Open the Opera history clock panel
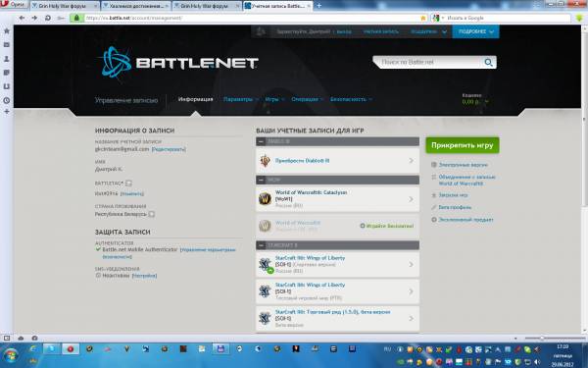 [7, 101]
